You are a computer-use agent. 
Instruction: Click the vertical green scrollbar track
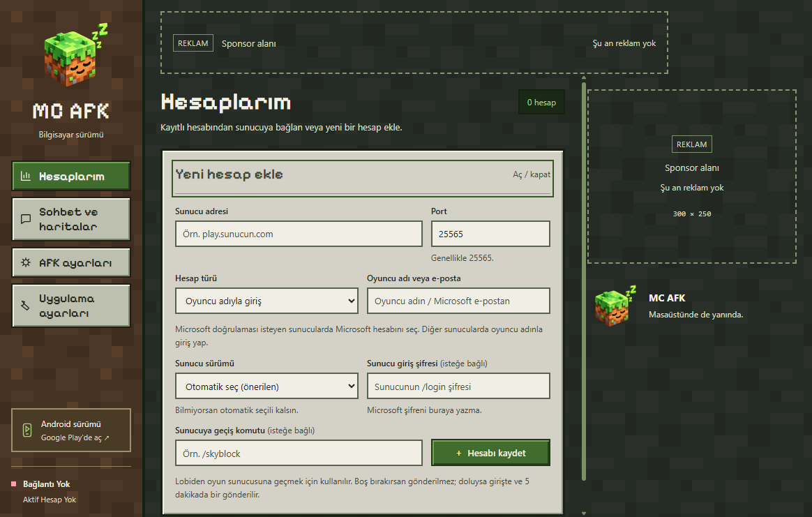coord(584,280)
